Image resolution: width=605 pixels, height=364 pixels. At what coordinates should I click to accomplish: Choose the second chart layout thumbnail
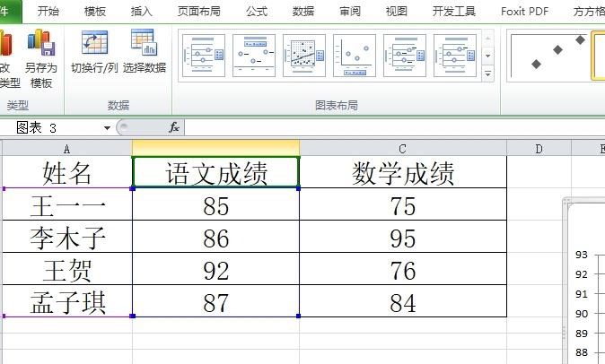[254, 56]
